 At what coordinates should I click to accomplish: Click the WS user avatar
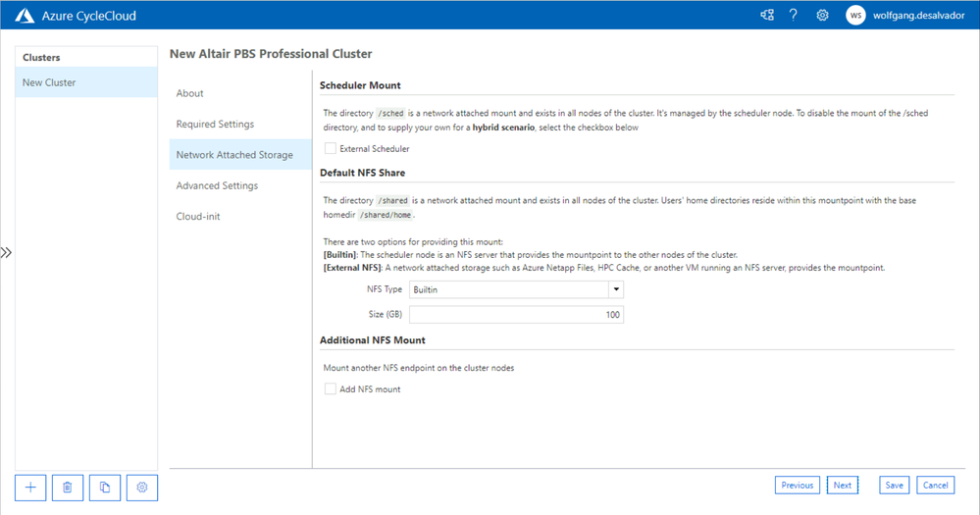click(855, 16)
